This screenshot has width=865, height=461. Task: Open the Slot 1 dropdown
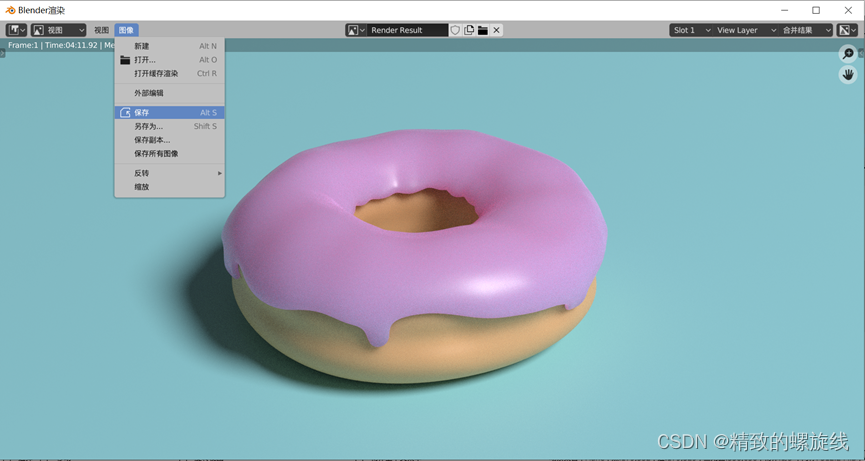[x=691, y=30]
